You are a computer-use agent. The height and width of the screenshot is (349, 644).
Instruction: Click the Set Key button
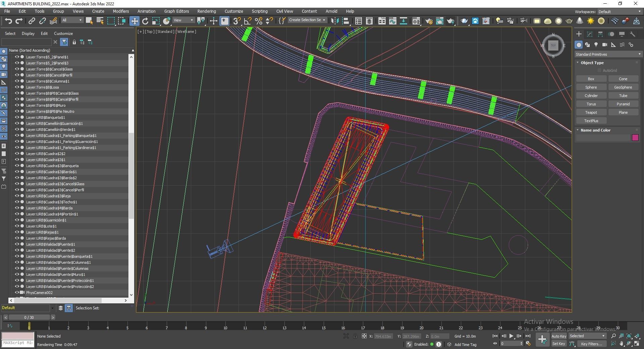click(558, 344)
